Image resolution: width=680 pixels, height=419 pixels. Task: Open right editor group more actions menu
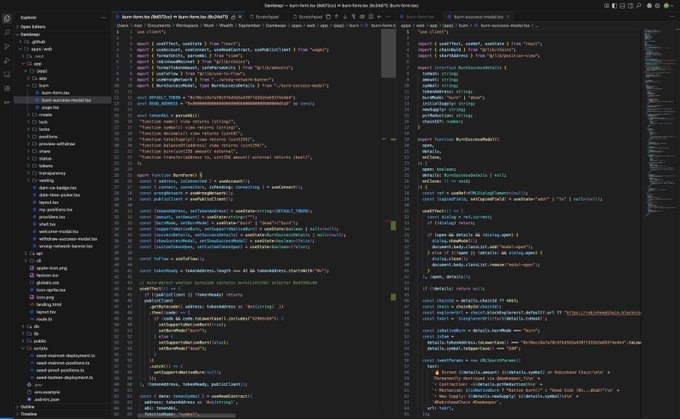[673, 16]
